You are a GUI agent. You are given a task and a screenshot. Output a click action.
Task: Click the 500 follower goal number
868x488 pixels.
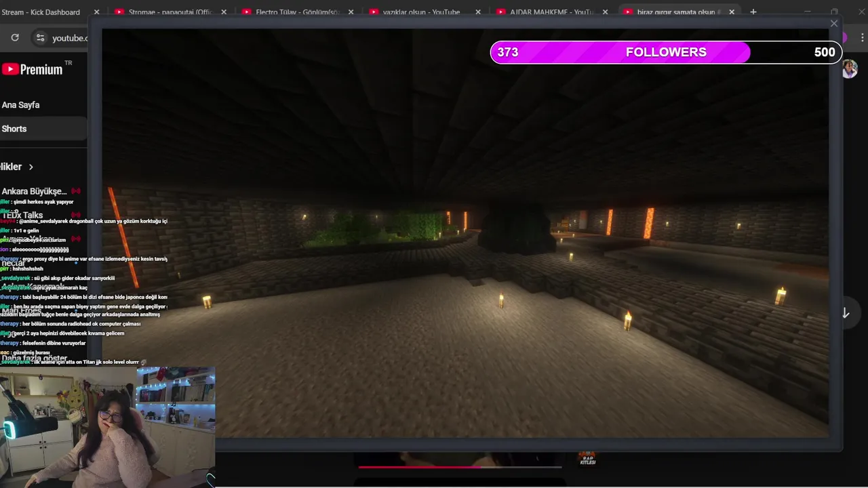[825, 52]
